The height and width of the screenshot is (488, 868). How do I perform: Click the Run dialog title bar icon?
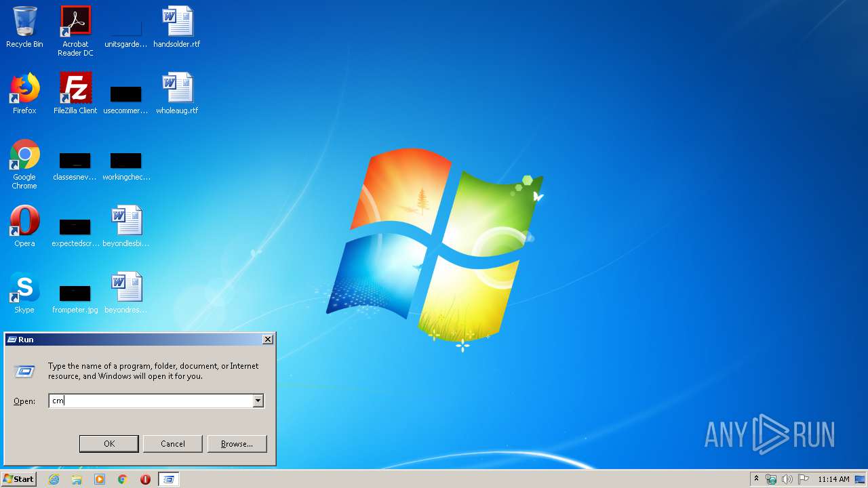tap(12, 340)
